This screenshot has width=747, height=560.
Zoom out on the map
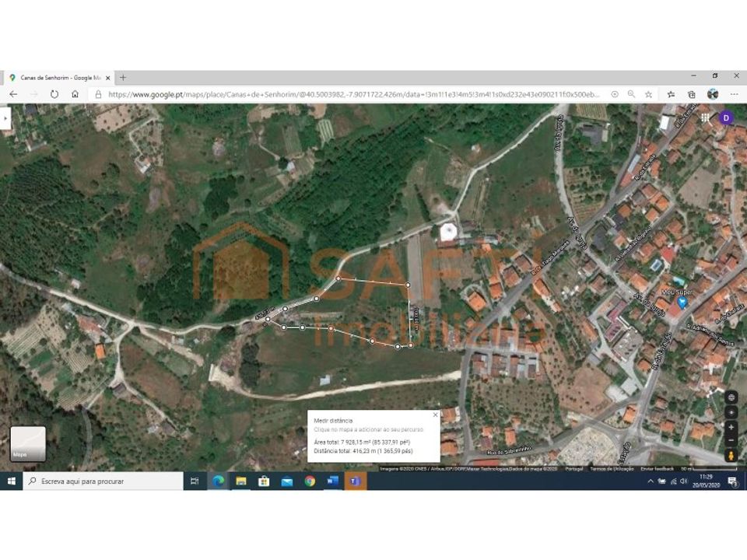pyautogui.click(x=731, y=440)
